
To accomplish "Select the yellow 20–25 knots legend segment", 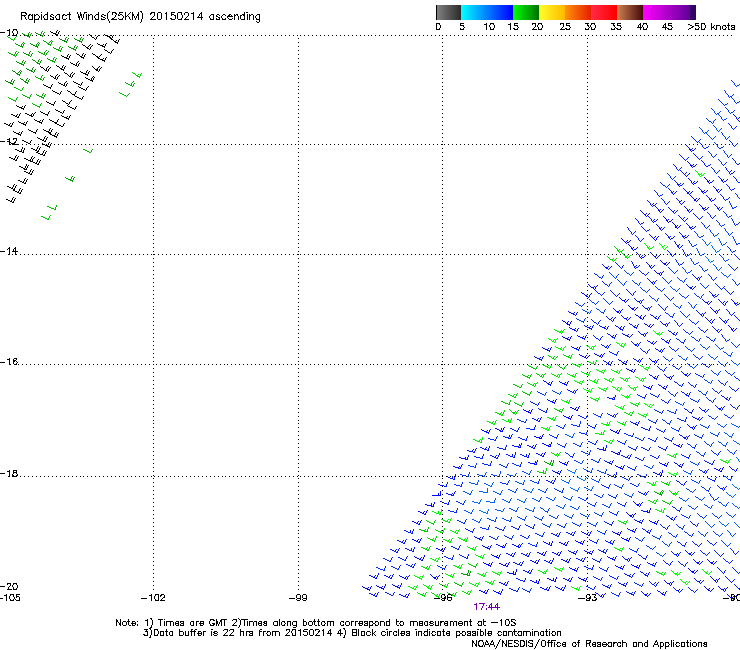I will tap(552, 12).
